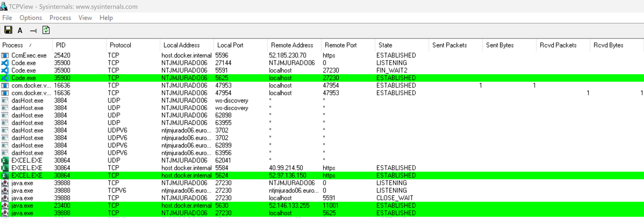Select the remote address 40.99.214.50 cell
Image resolution: width=644 pixels, height=218 pixels.
tap(286, 168)
